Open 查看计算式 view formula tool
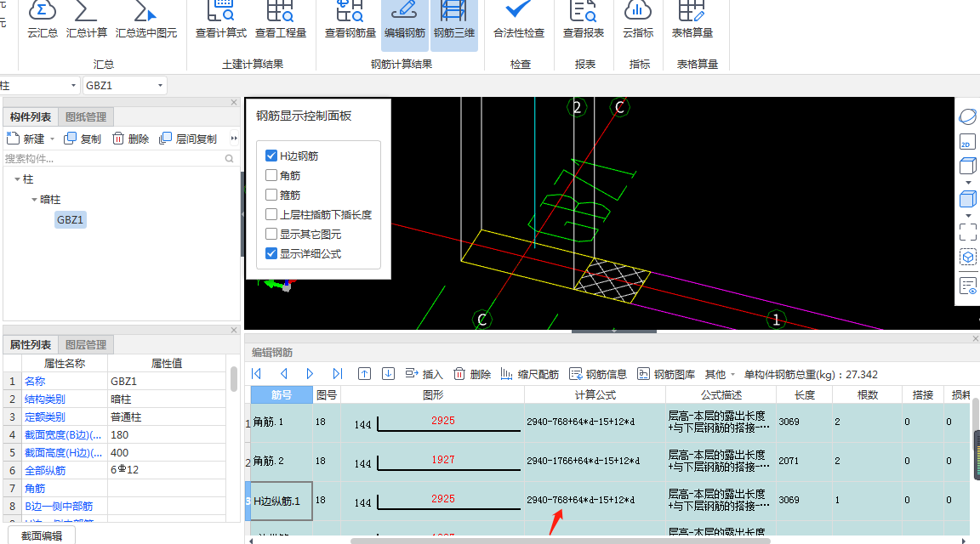 pos(220,20)
